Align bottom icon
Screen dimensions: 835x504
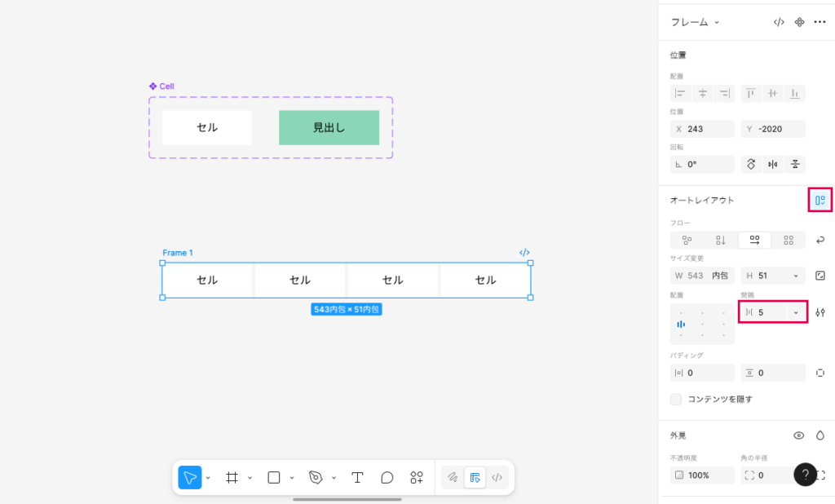794,93
